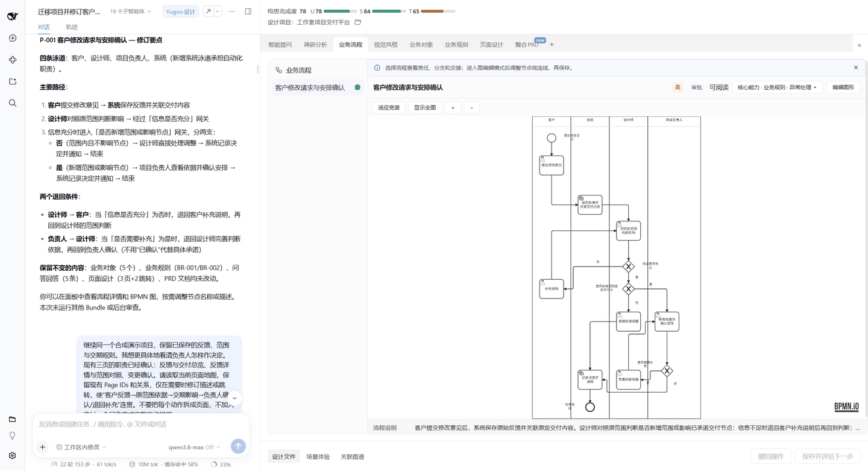
Task: Switch to the 轨迹 tab
Action: (x=72, y=27)
